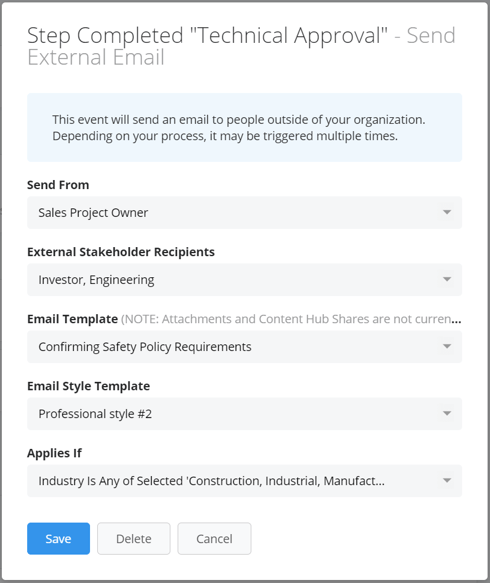Click the Applies If dropdown arrow icon

coord(447,480)
